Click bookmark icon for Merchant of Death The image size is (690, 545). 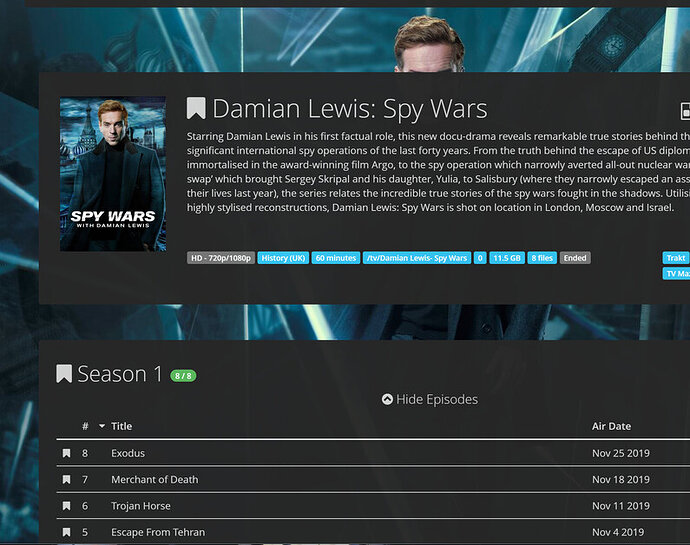point(66,479)
